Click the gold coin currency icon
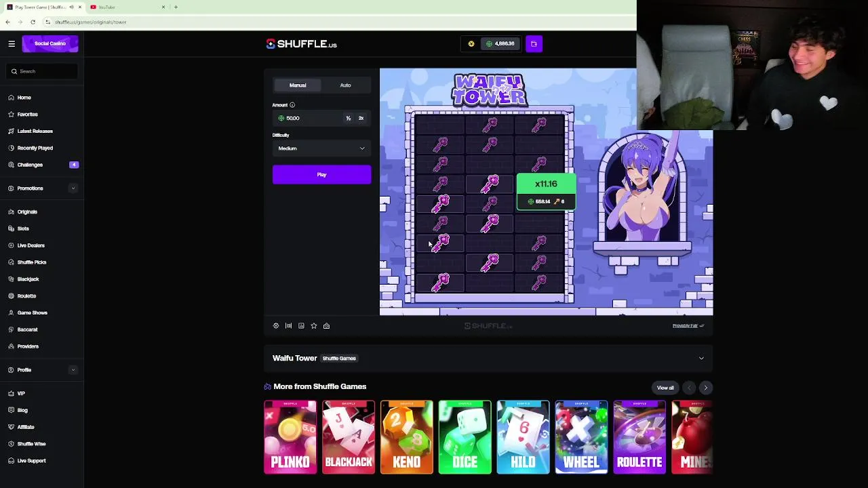The image size is (868, 488). 471,44
